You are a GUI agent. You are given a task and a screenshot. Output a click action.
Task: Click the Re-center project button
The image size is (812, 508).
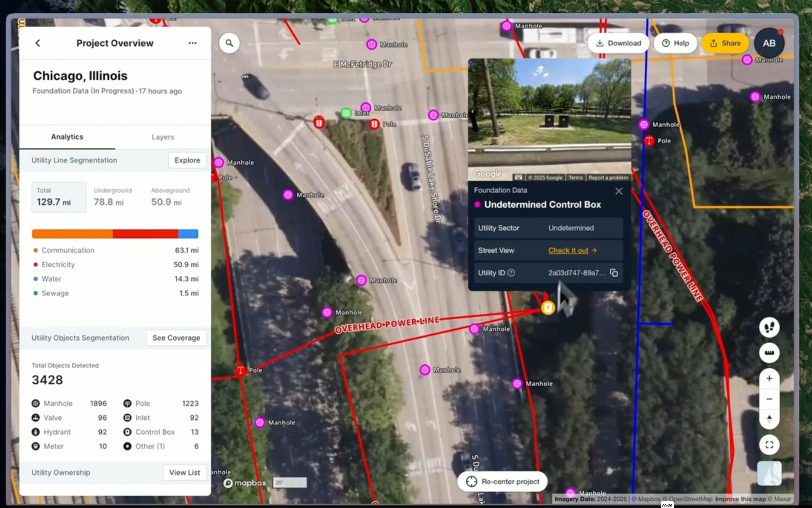pyautogui.click(x=502, y=482)
